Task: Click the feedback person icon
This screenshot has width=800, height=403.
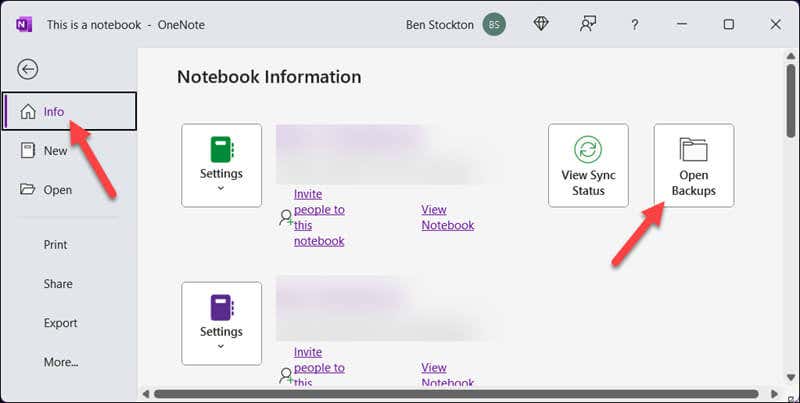Action: (x=588, y=24)
